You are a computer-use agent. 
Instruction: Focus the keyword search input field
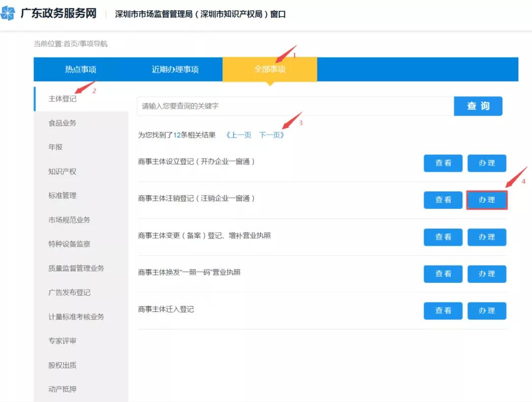(296, 106)
